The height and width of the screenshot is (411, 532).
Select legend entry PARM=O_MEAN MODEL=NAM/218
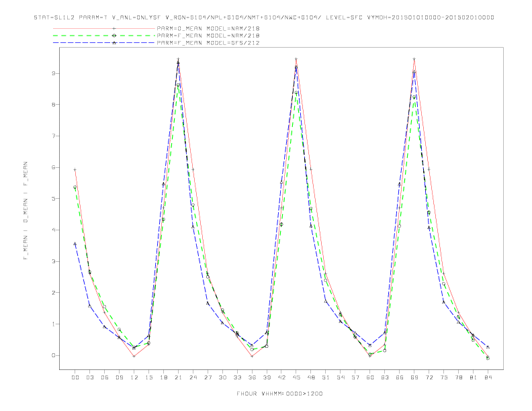coord(208,28)
